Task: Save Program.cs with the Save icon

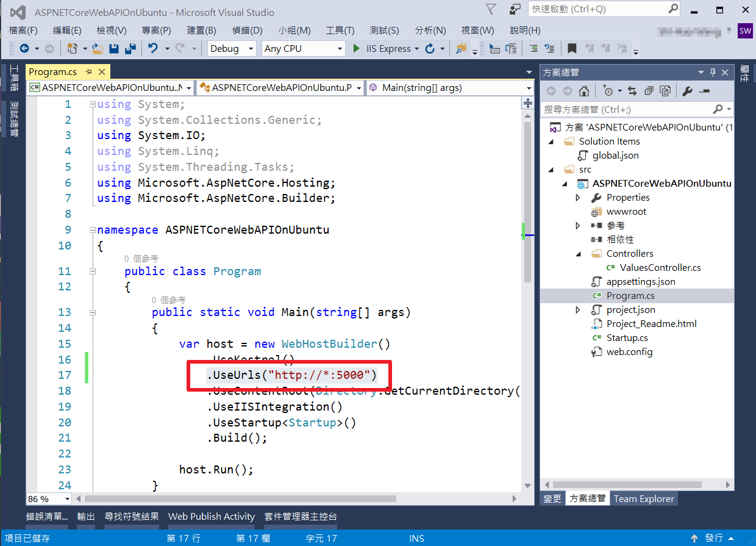Action: pyautogui.click(x=115, y=49)
